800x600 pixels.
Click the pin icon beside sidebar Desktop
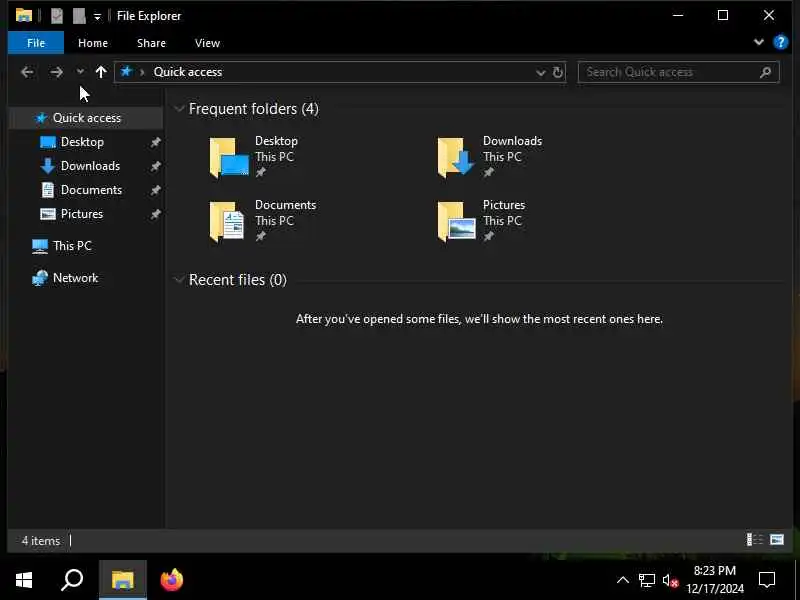pos(156,142)
